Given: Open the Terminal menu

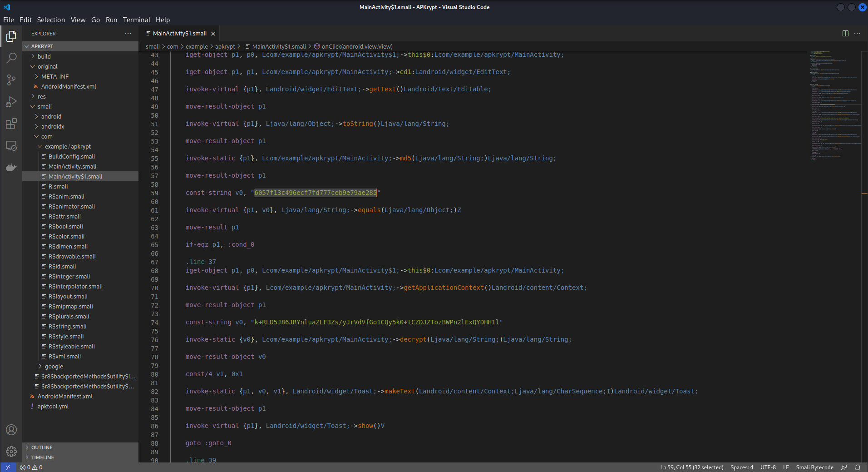Looking at the screenshot, I should tap(136, 20).
